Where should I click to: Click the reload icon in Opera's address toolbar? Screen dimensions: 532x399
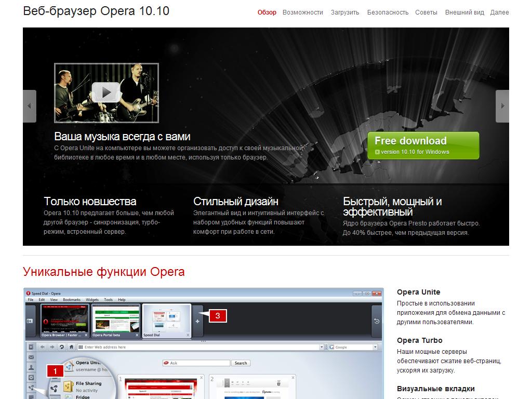(x=62, y=347)
